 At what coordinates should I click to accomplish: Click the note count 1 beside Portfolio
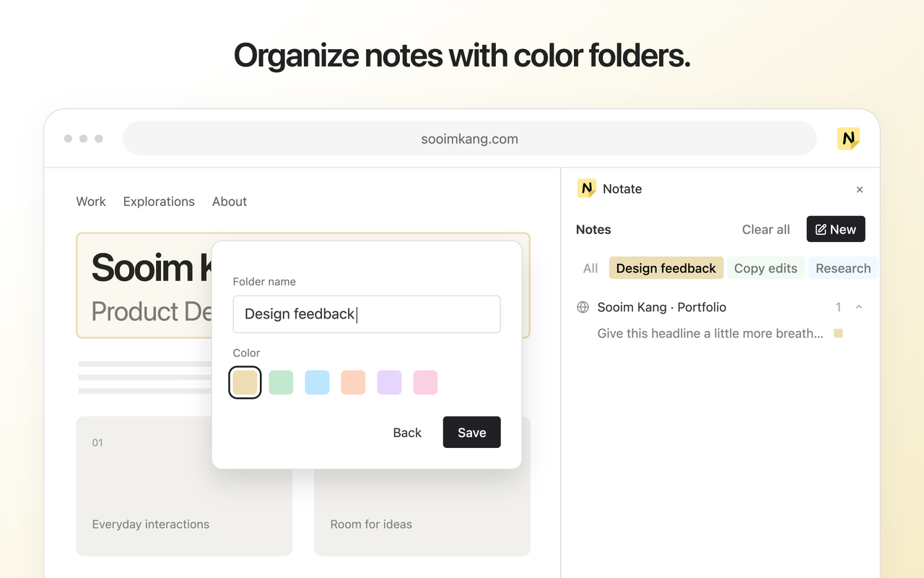point(838,307)
